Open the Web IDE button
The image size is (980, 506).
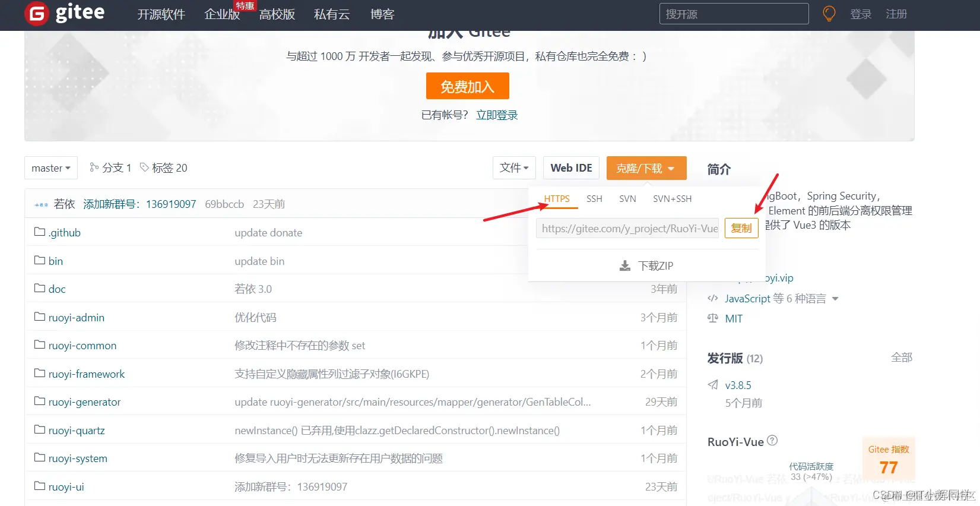coord(571,168)
